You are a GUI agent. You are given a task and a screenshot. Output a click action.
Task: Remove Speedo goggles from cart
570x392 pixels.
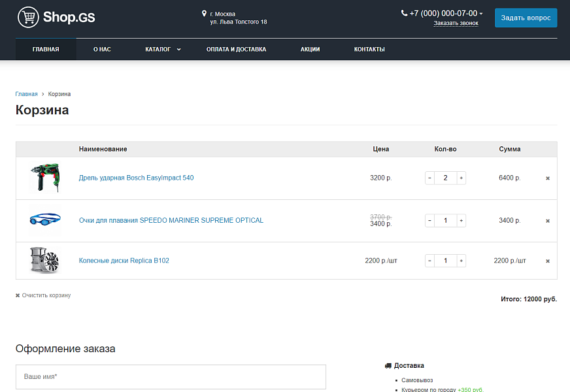(x=548, y=221)
